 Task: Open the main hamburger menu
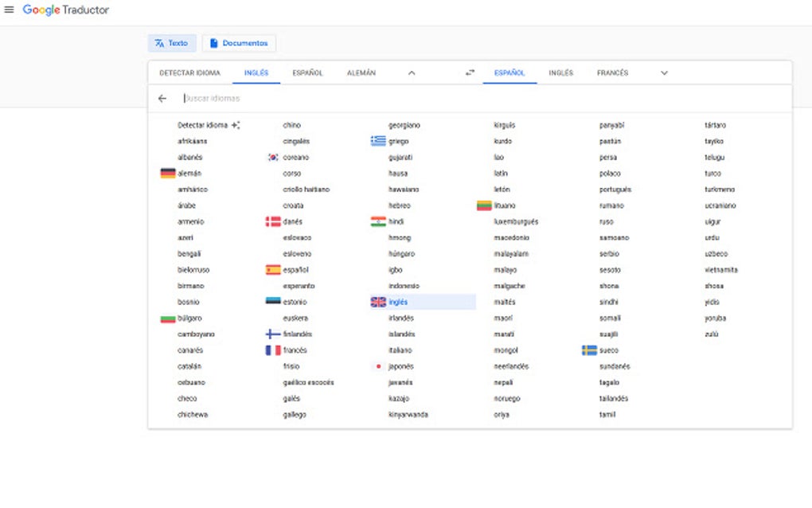9,10
